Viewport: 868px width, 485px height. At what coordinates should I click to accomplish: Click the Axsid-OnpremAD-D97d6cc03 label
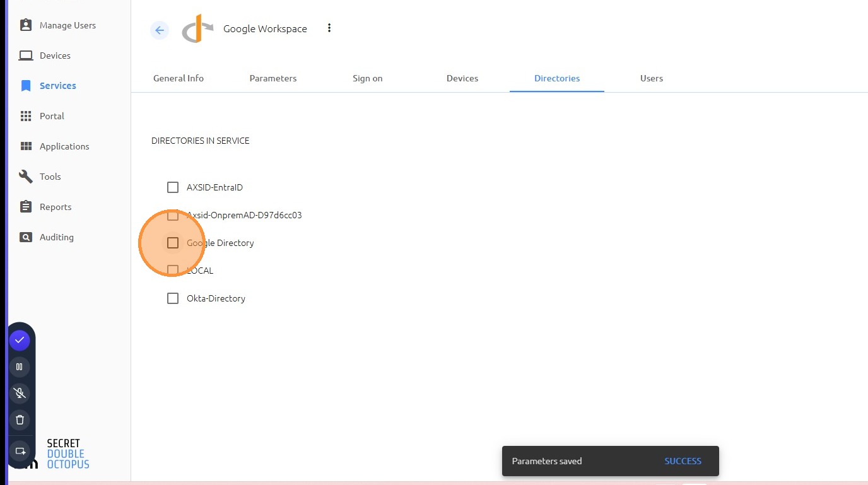tap(244, 215)
